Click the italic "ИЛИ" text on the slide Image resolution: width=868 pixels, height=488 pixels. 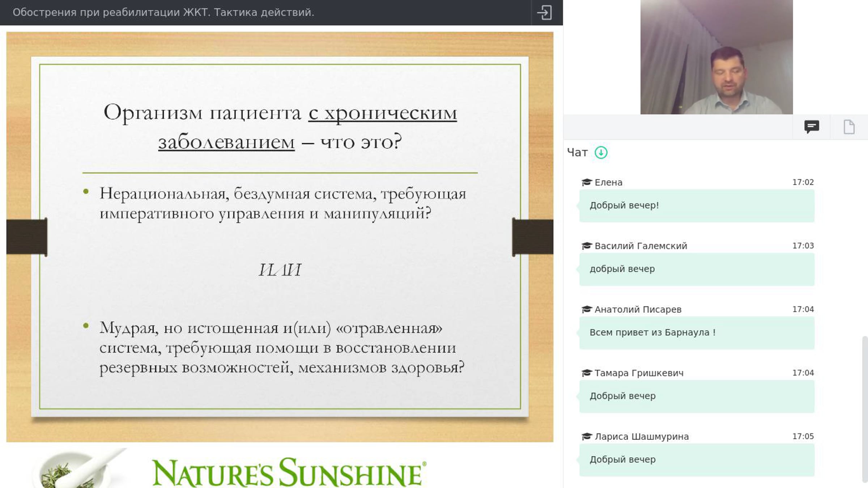pyautogui.click(x=280, y=270)
